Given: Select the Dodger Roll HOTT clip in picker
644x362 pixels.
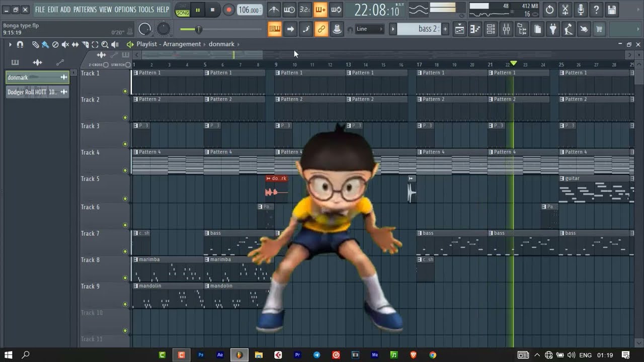Looking at the screenshot, I should coord(37,92).
